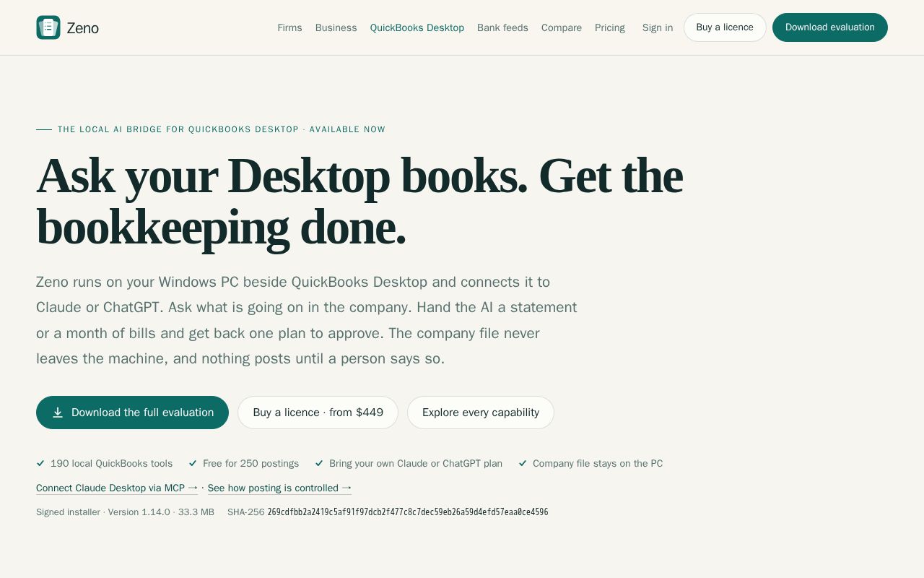
Task: Click the Zeno logo icon
Action: tap(48, 27)
